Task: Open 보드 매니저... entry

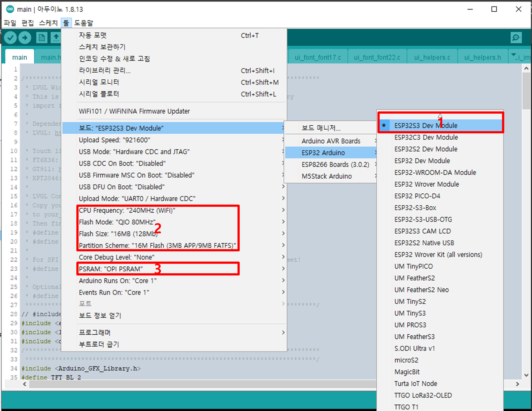Action: pyautogui.click(x=331, y=128)
